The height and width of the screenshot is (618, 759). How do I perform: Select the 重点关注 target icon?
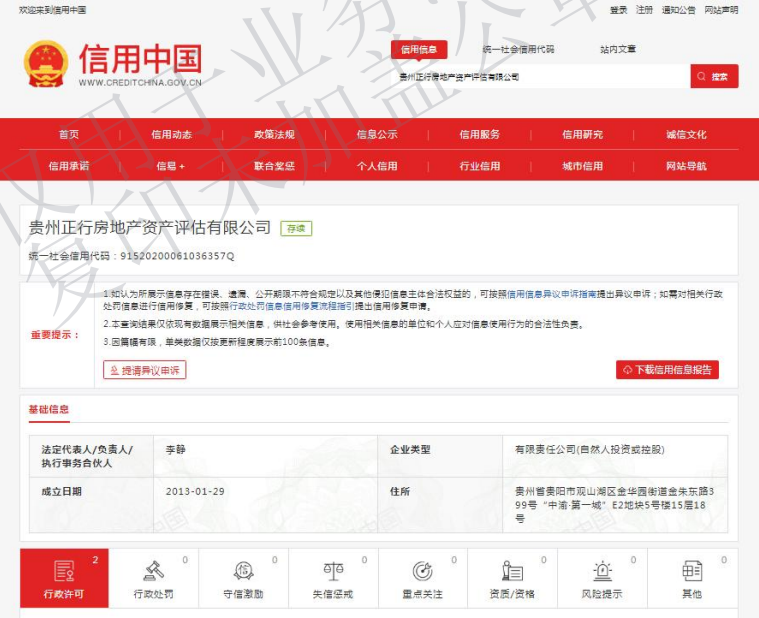click(422, 570)
